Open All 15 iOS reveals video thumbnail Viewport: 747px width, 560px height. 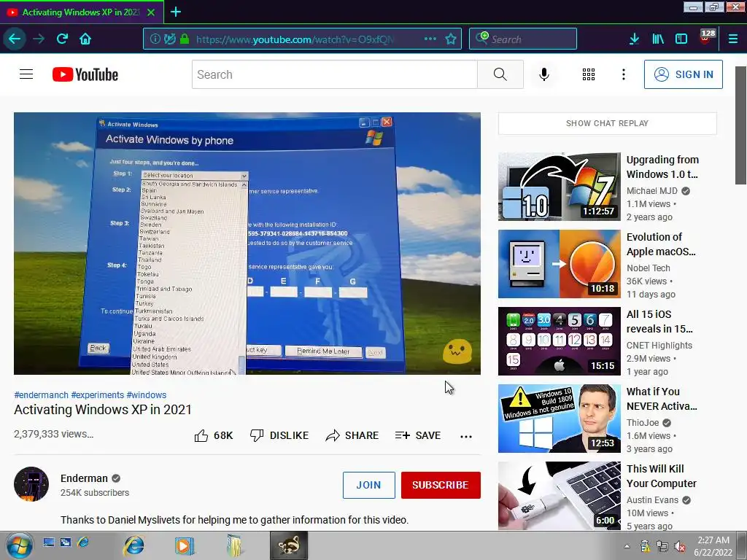(560, 341)
